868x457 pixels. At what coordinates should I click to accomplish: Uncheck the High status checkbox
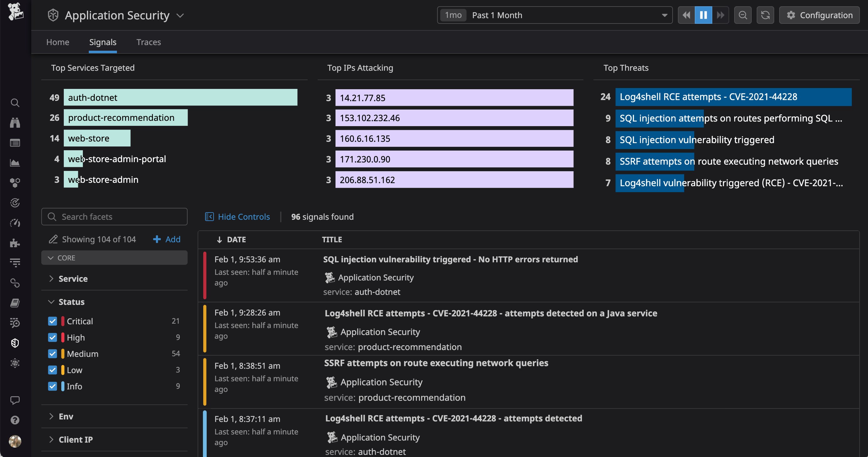tap(53, 337)
